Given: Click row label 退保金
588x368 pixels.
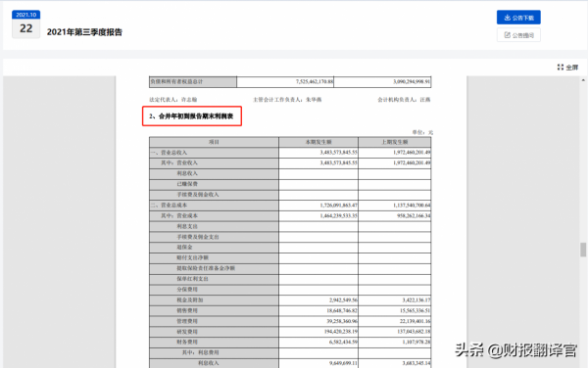Looking at the screenshot, I should click(184, 247).
